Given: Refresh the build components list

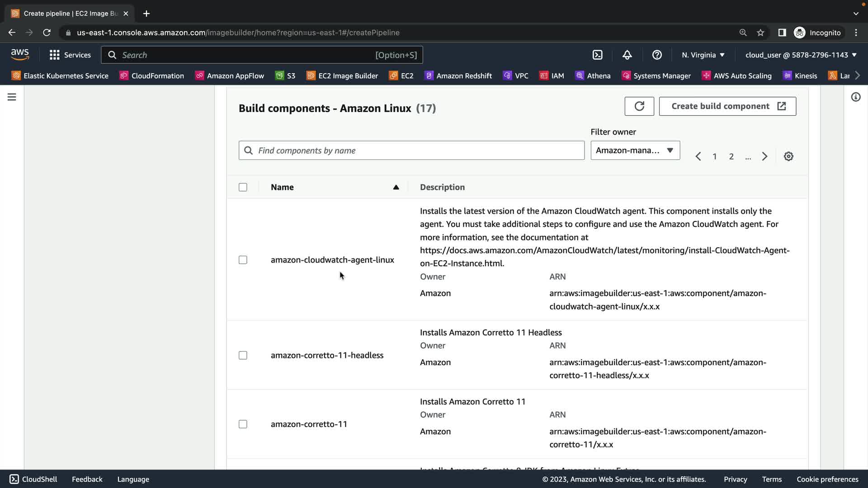Looking at the screenshot, I should tap(639, 106).
